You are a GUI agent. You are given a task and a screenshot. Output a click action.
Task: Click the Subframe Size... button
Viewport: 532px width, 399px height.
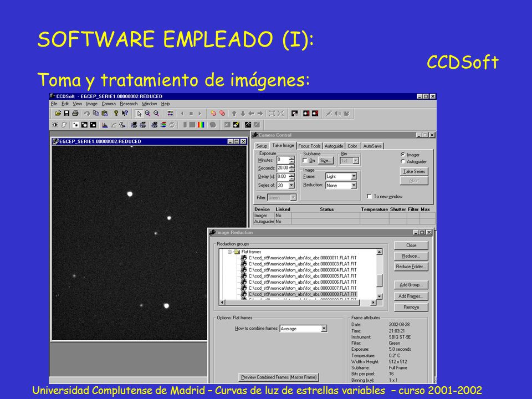pos(325,161)
